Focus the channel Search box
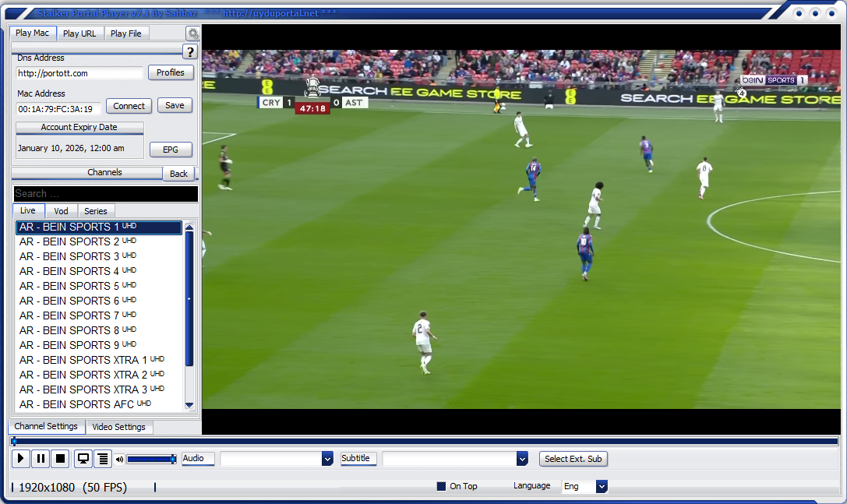847x504 pixels. point(106,194)
